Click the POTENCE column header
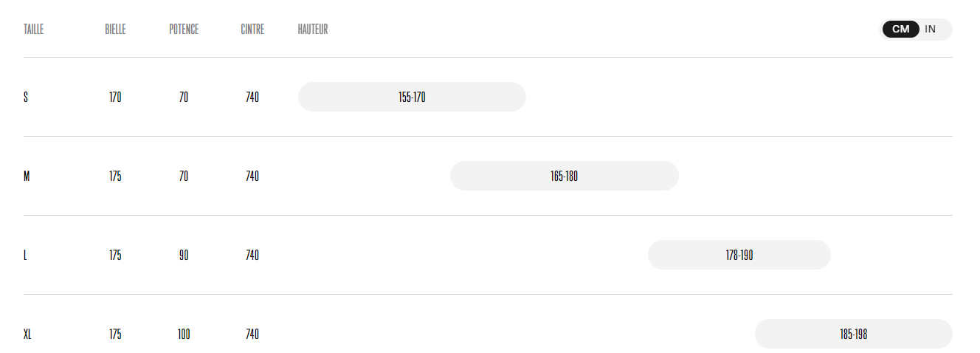Image resolution: width=980 pixels, height=353 pixels. (184, 30)
